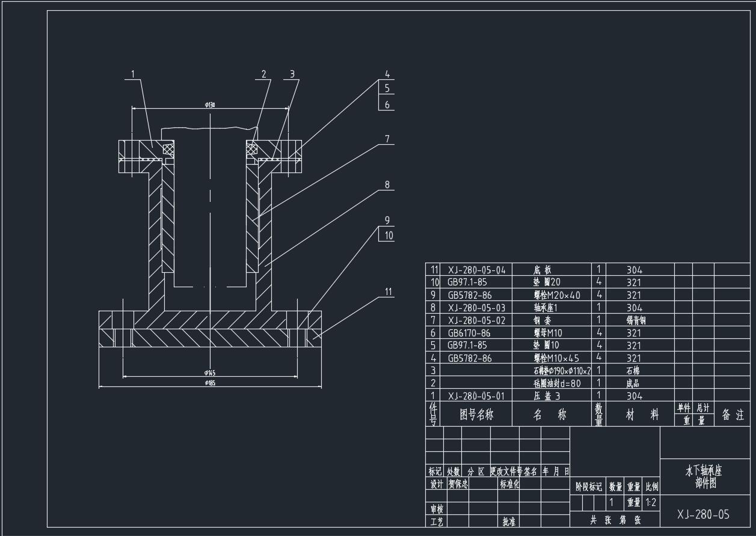Click part number 'XJ-280-05-01' in row 1

476,396
